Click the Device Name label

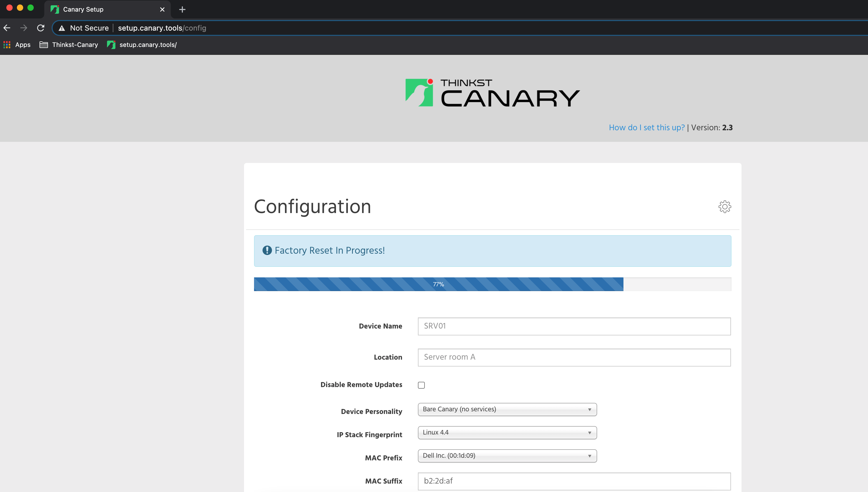click(x=380, y=326)
